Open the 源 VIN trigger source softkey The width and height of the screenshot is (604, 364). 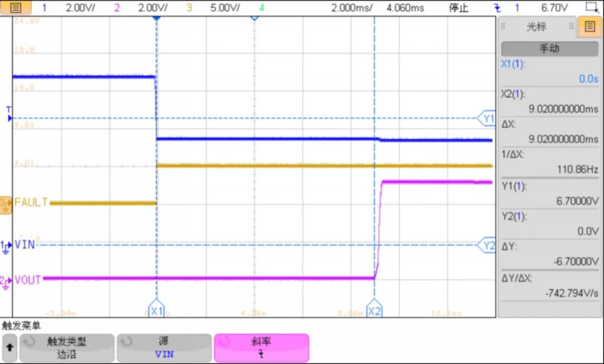tap(164, 348)
